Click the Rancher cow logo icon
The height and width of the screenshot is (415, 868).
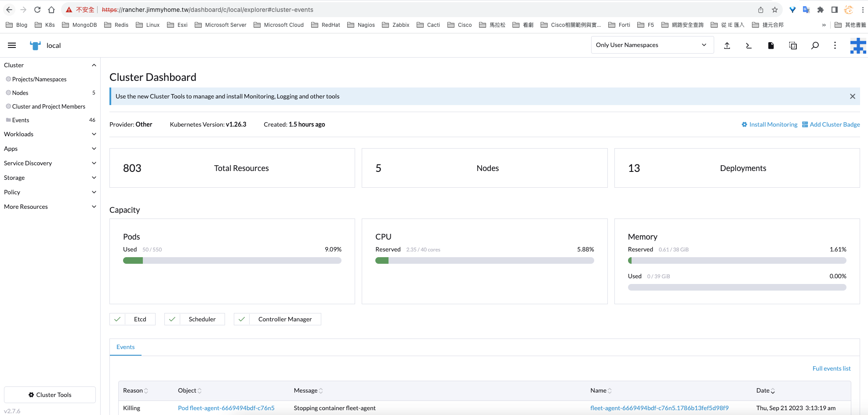[35, 45]
